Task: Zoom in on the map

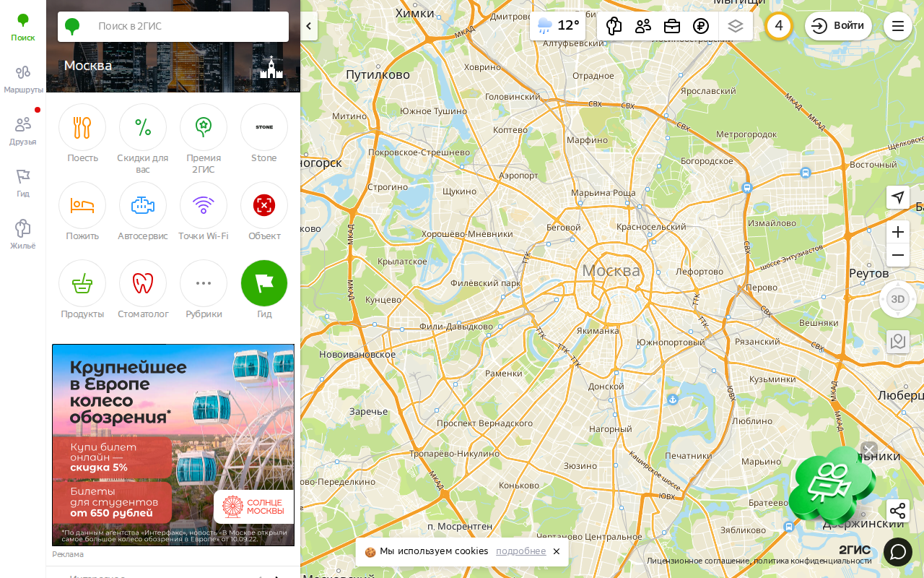Action: point(898,232)
